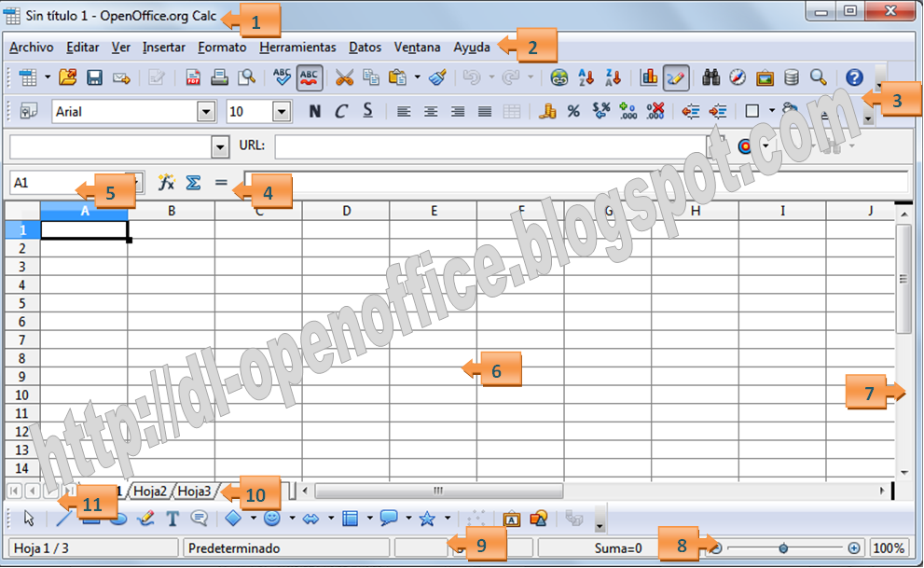Run spelling check icon
Image resolution: width=924 pixels, height=568 pixels.
tap(282, 77)
